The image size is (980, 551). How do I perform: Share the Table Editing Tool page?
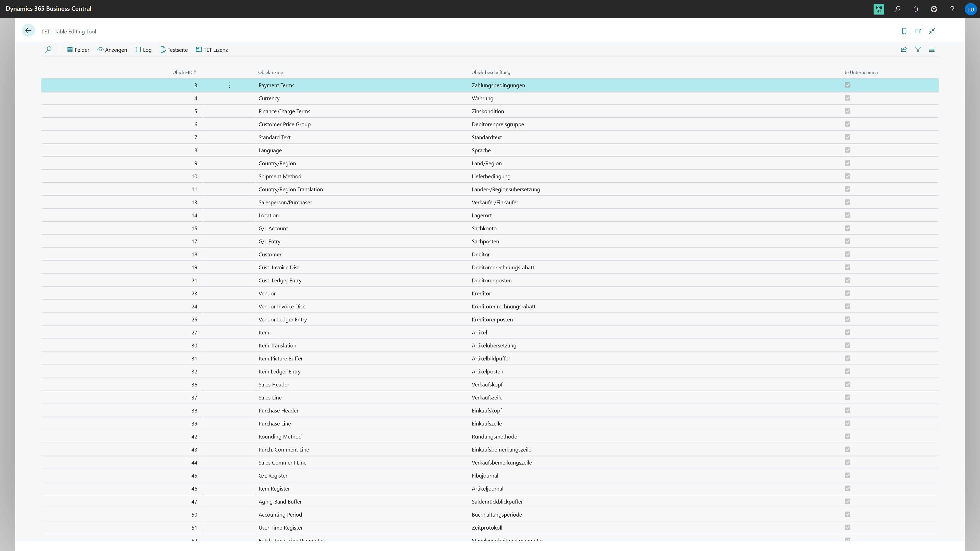click(x=903, y=49)
